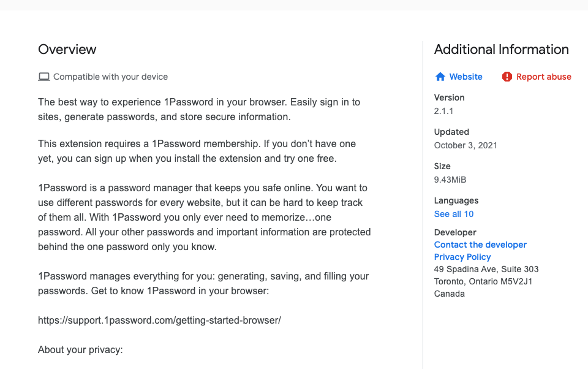Click the support.1password.com getting started URL
Viewport: 588px width, 369px height.
pos(159,320)
